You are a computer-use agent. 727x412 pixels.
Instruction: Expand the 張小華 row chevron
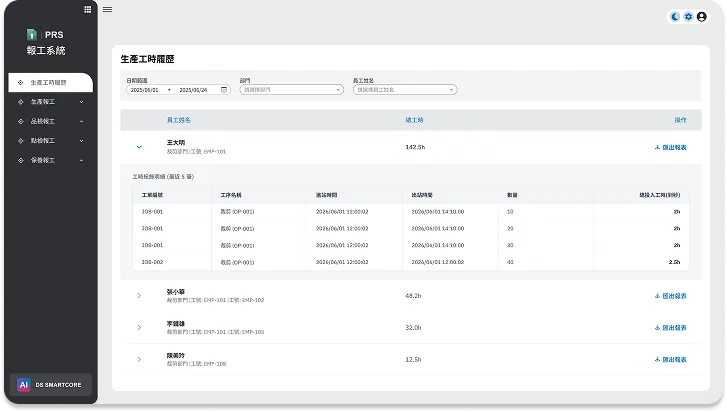tap(139, 296)
